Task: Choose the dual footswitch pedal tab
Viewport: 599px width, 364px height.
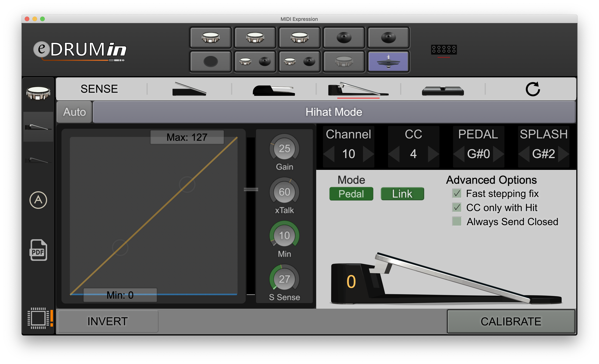Action: (443, 91)
